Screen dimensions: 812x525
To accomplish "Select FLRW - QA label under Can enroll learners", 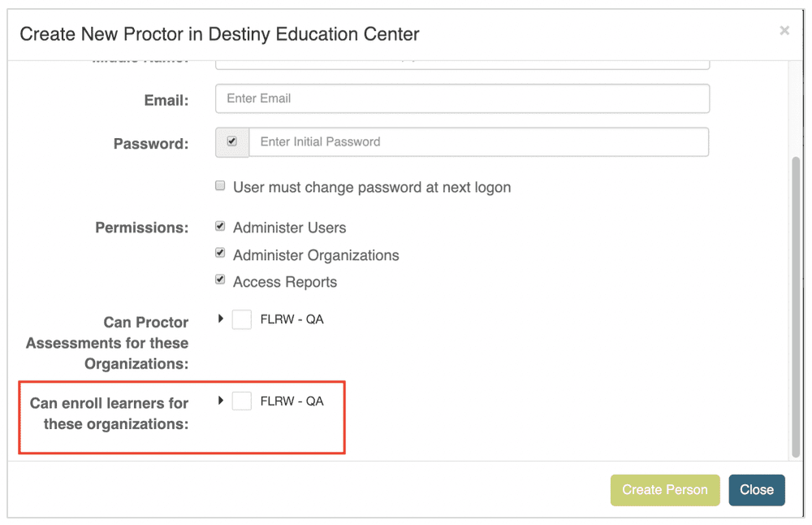I will [292, 401].
